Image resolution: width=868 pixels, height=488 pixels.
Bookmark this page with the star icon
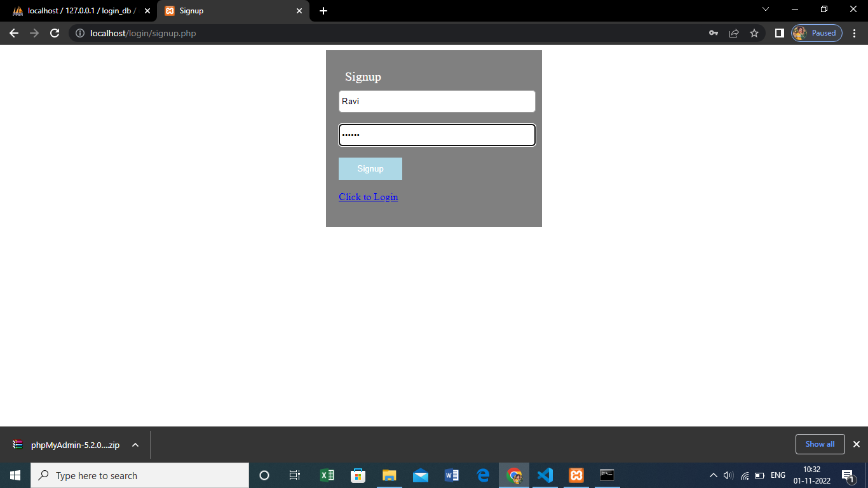coord(755,32)
